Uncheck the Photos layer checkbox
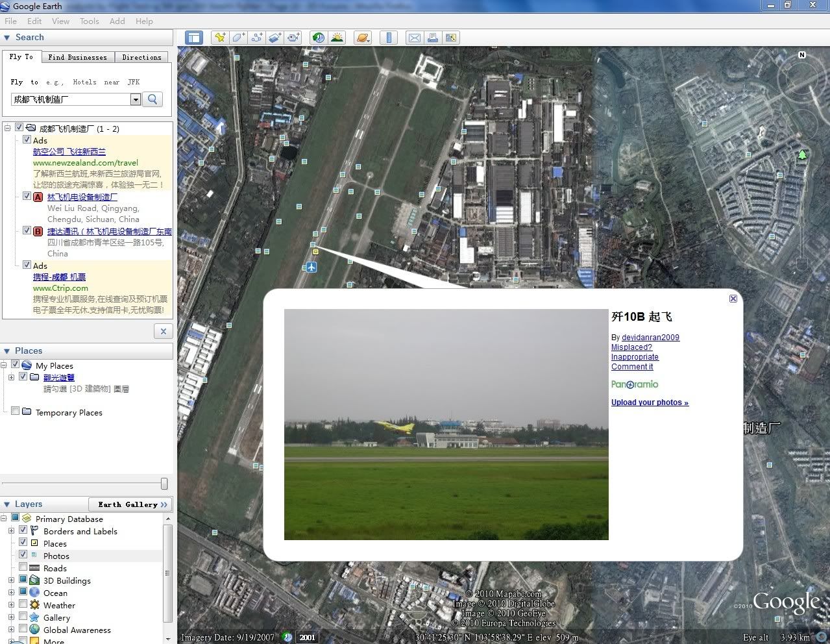 coord(23,555)
